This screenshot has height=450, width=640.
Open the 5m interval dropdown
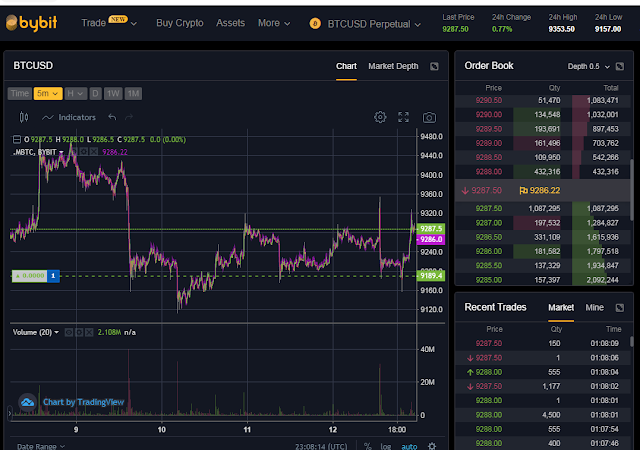48,94
